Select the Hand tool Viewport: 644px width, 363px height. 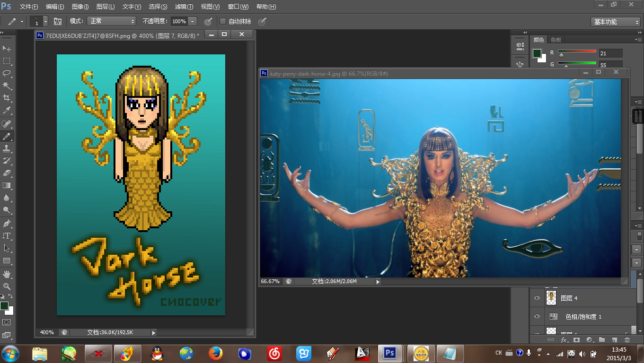point(7,274)
